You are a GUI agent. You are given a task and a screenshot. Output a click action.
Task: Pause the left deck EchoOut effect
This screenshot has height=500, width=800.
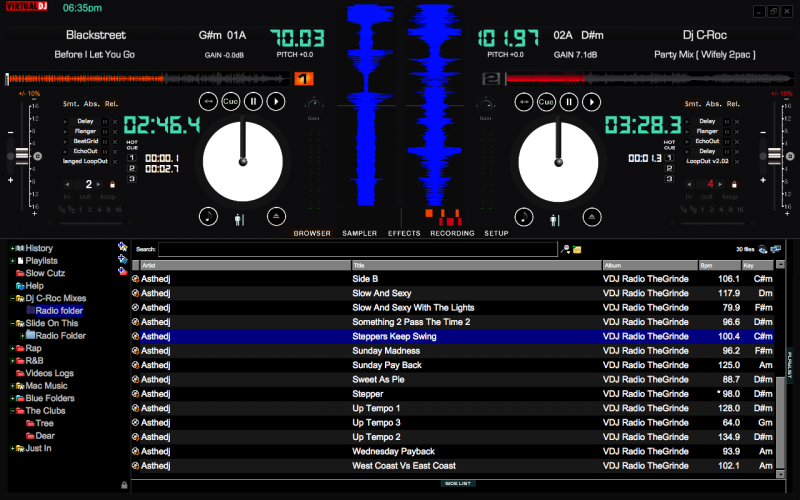105,152
